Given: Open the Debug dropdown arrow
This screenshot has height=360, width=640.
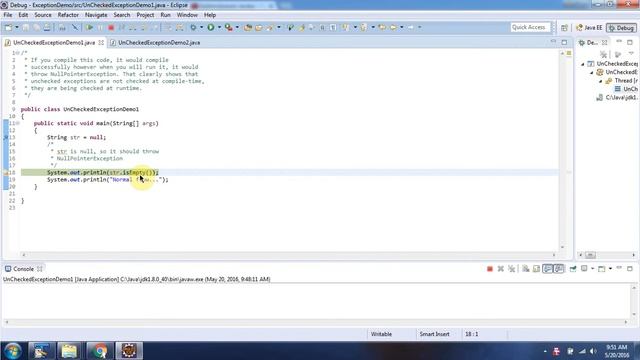Looking at the screenshot, I should coord(202,27).
